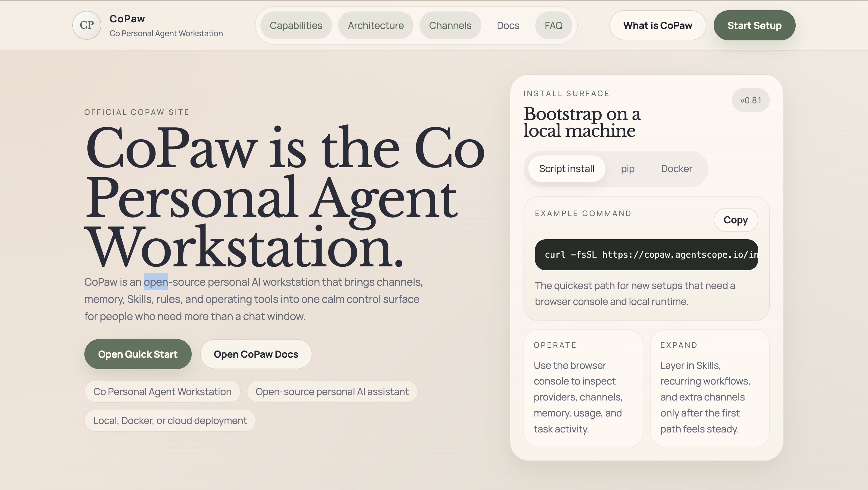
Task: Open the Docs navigation item
Action: tap(508, 25)
